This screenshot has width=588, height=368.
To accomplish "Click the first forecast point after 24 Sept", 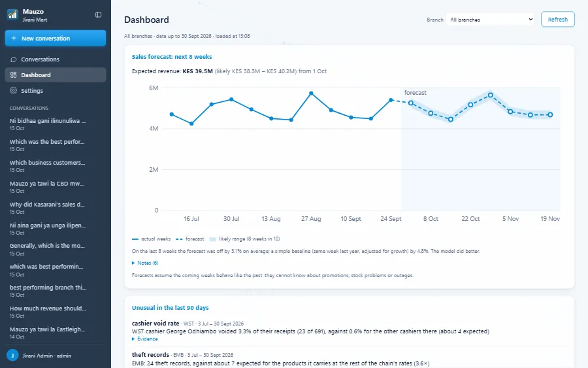I will pyautogui.click(x=411, y=103).
